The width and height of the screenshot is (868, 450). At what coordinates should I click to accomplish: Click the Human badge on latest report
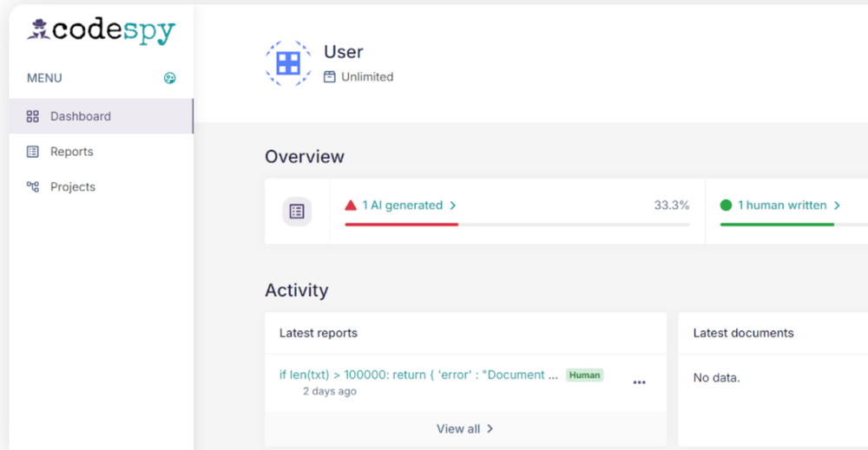point(584,375)
